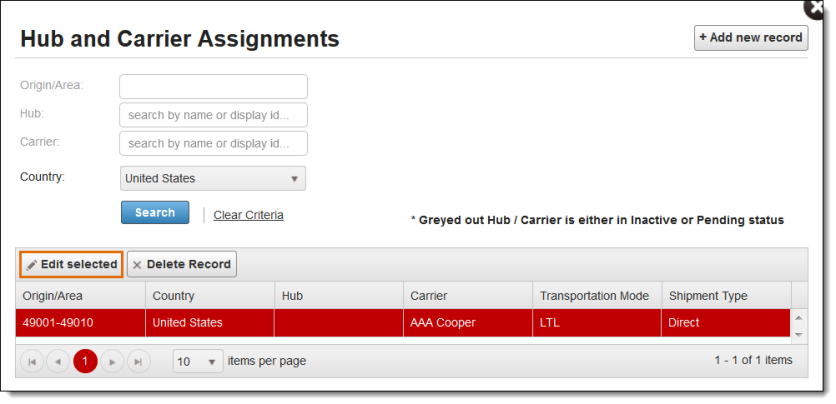Select page 1 in the pager
Image resolution: width=836 pixels, height=404 pixels.
click(x=85, y=361)
